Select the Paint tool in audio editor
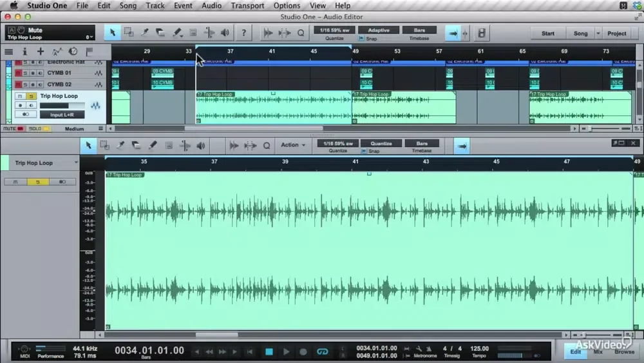 153,146
